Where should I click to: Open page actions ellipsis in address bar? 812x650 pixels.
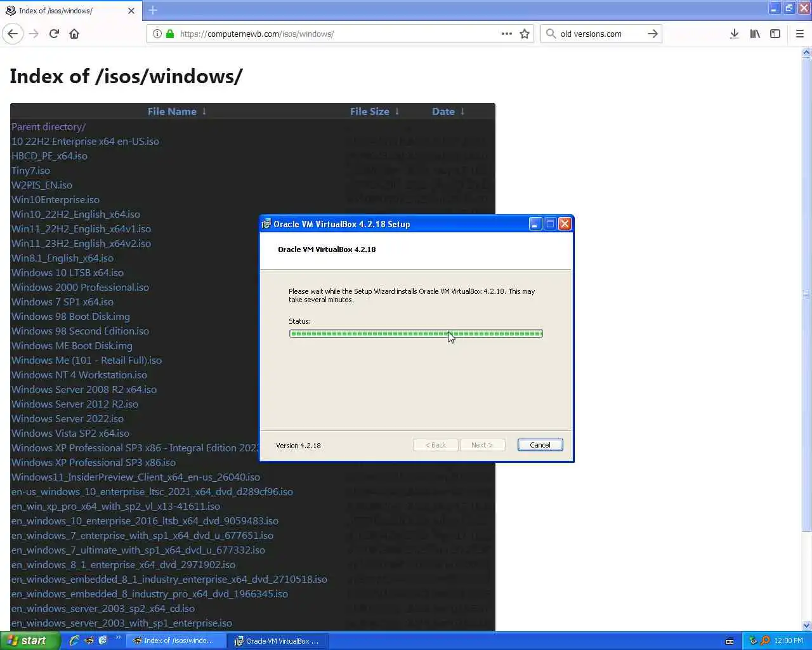[506, 34]
